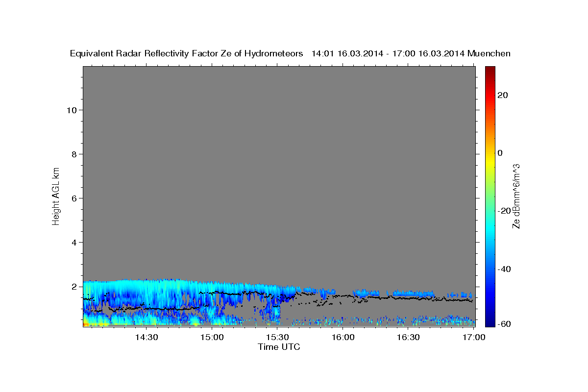
Task: Click the 'Ze dBmm^6/m^3' colorbar unit label
Action: 516,196
